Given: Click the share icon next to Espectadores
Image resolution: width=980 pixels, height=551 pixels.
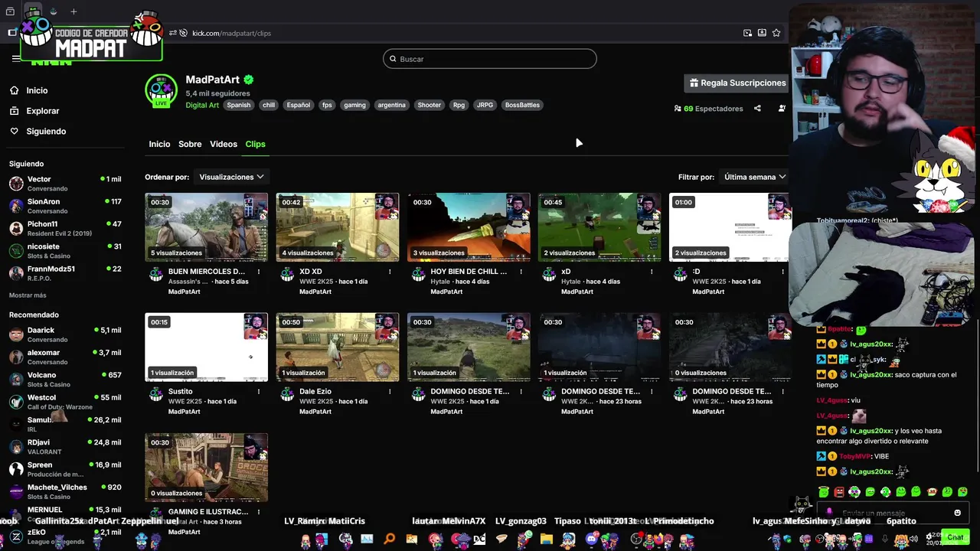Looking at the screenshot, I should [x=757, y=109].
